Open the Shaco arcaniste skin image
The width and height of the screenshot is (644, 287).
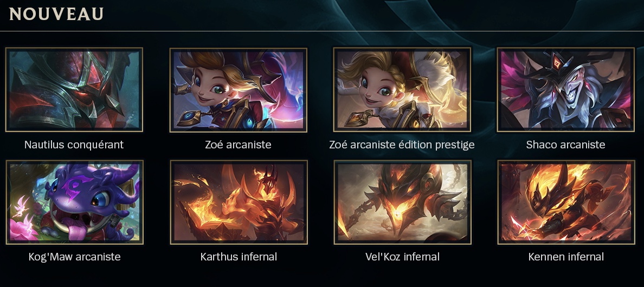click(x=565, y=90)
